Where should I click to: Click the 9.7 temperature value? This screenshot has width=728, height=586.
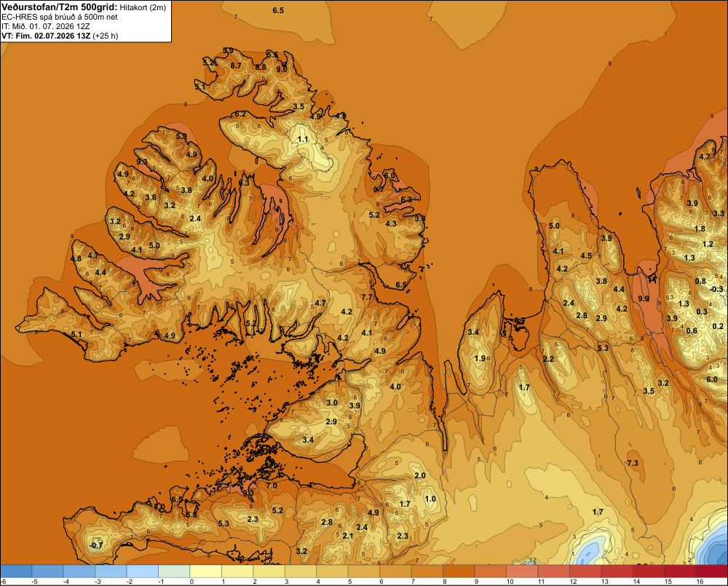pyautogui.click(x=379, y=189)
